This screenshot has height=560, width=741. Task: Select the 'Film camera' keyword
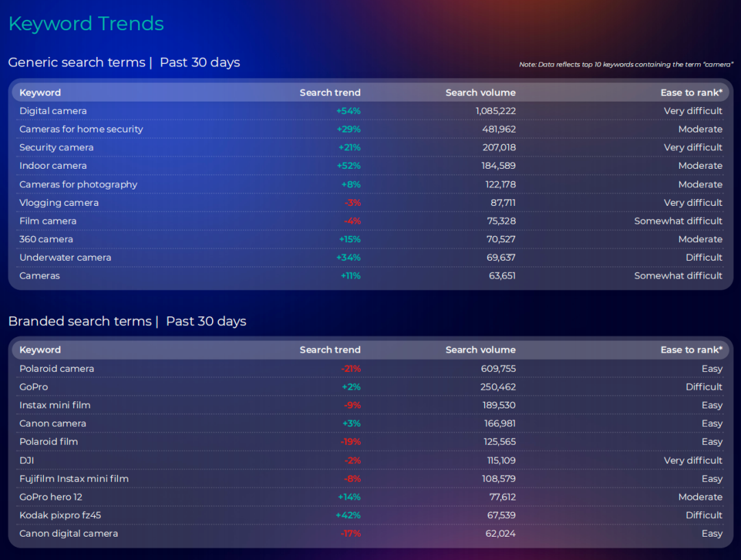click(48, 221)
